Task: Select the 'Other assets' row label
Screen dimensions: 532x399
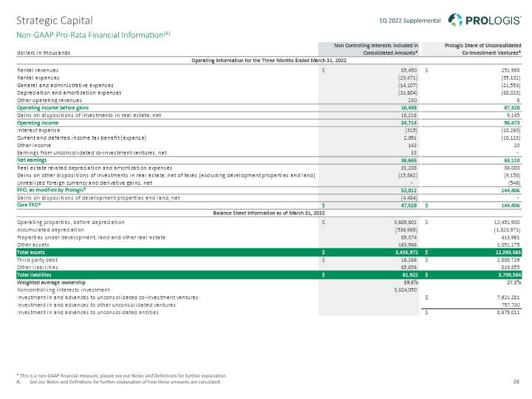Action: pos(33,245)
